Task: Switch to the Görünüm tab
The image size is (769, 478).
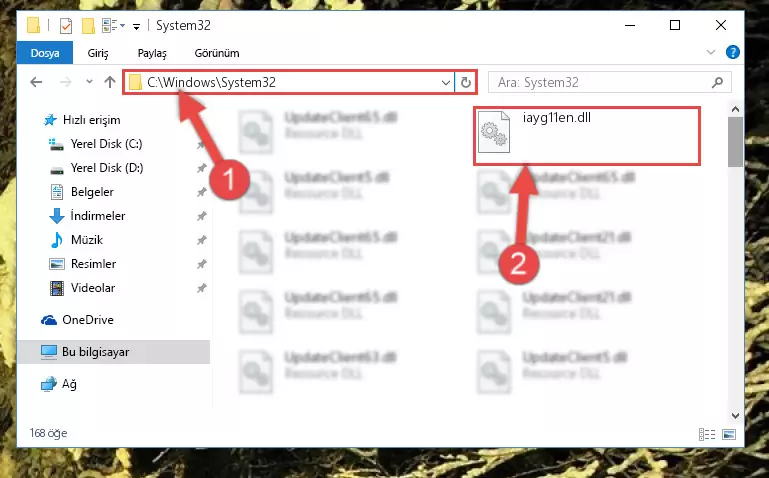Action: point(217,53)
